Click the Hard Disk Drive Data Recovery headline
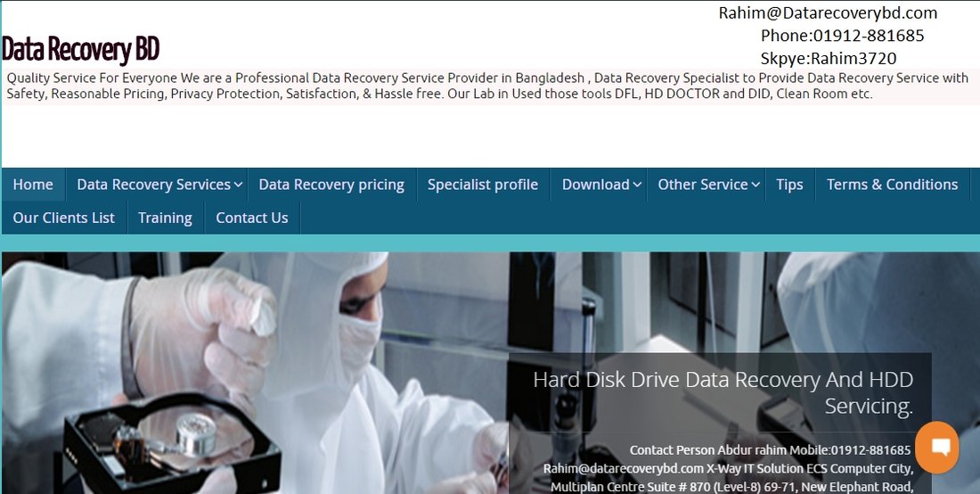The height and width of the screenshot is (494, 980). 723,392
